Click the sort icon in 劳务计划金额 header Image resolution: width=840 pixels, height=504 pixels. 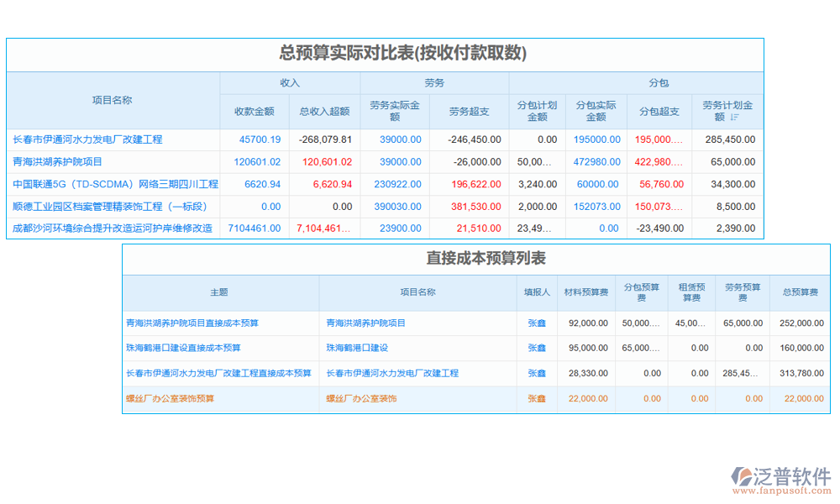click(x=734, y=118)
